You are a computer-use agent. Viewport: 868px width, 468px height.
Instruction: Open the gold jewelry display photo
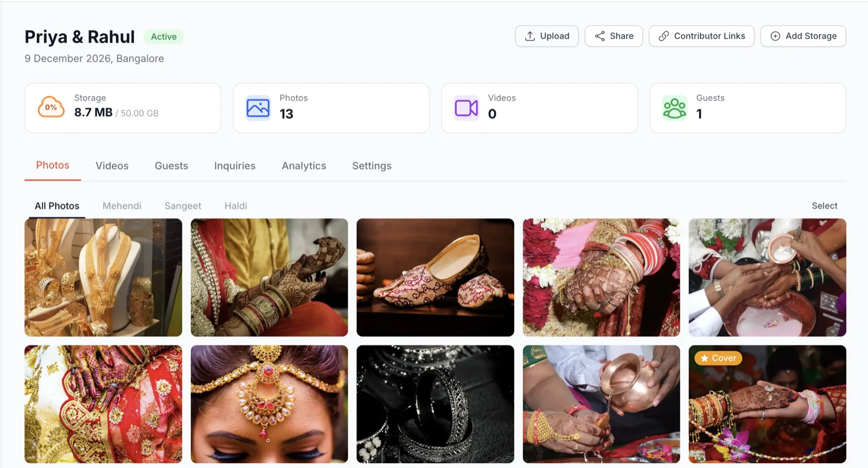[103, 277]
